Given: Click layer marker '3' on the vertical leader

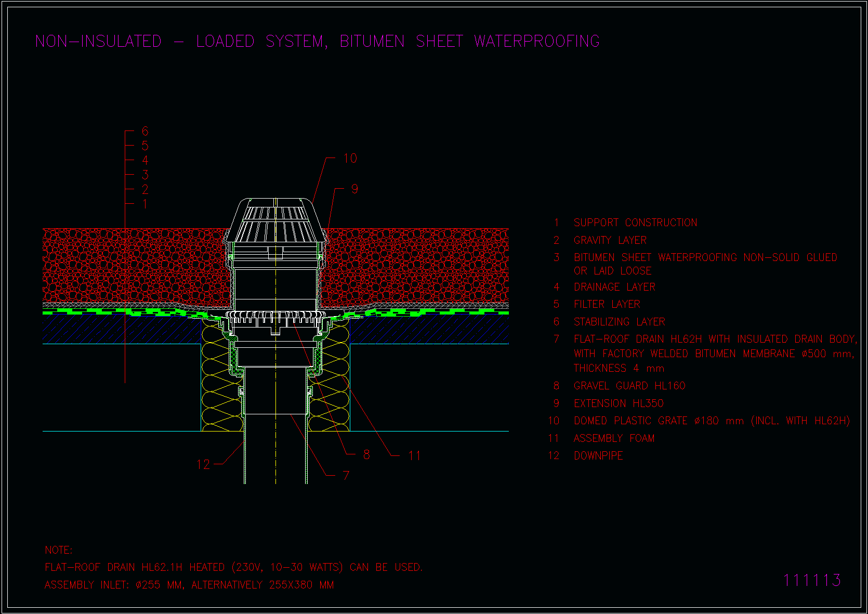Looking at the screenshot, I should point(145,175).
